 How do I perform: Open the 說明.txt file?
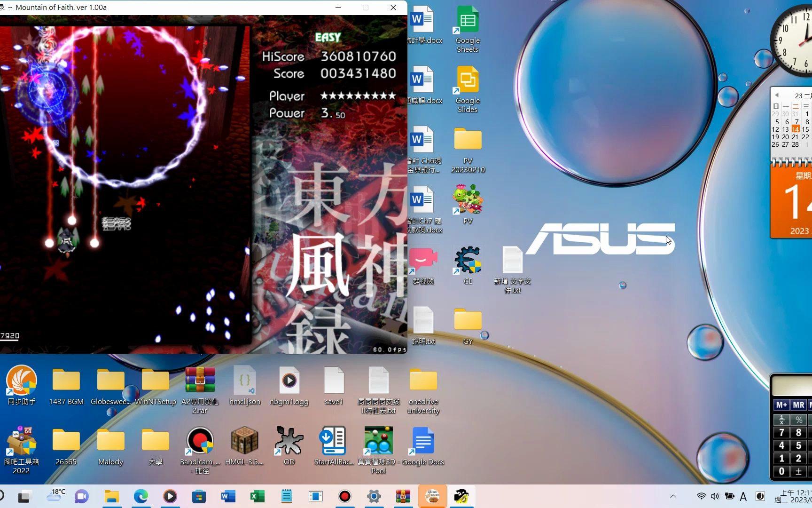coord(423,325)
